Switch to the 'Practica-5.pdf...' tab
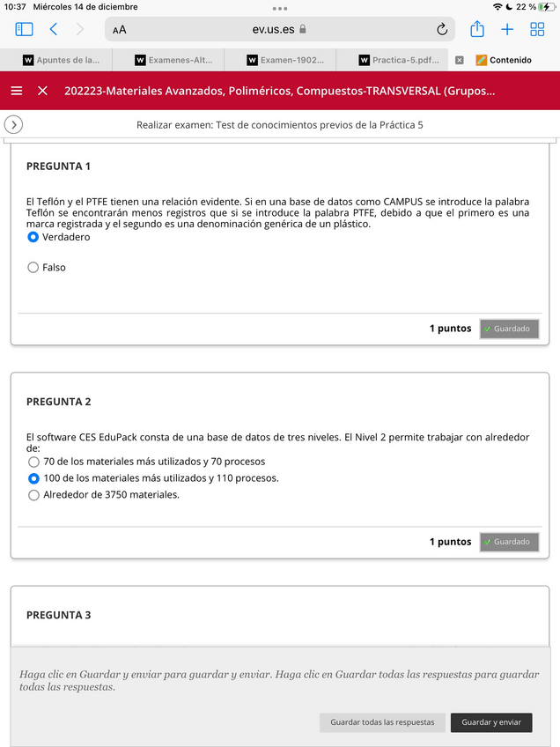This screenshot has width=560, height=747. [398, 60]
